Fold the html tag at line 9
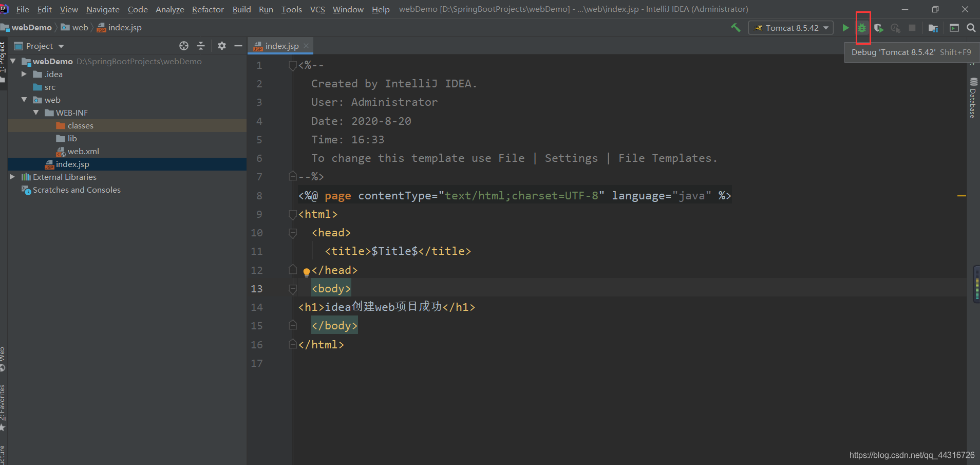This screenshot has height=465, width=980. [x=293, y=214]
